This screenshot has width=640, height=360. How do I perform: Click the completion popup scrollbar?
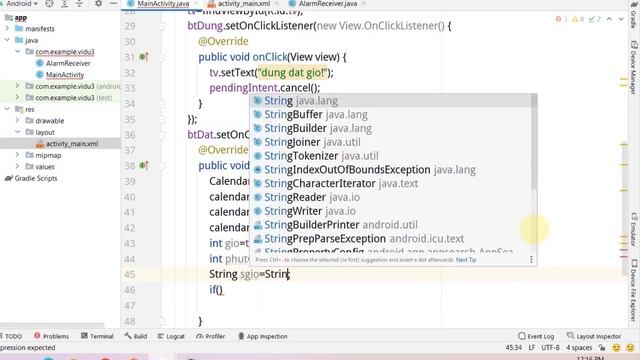point(534,142)
